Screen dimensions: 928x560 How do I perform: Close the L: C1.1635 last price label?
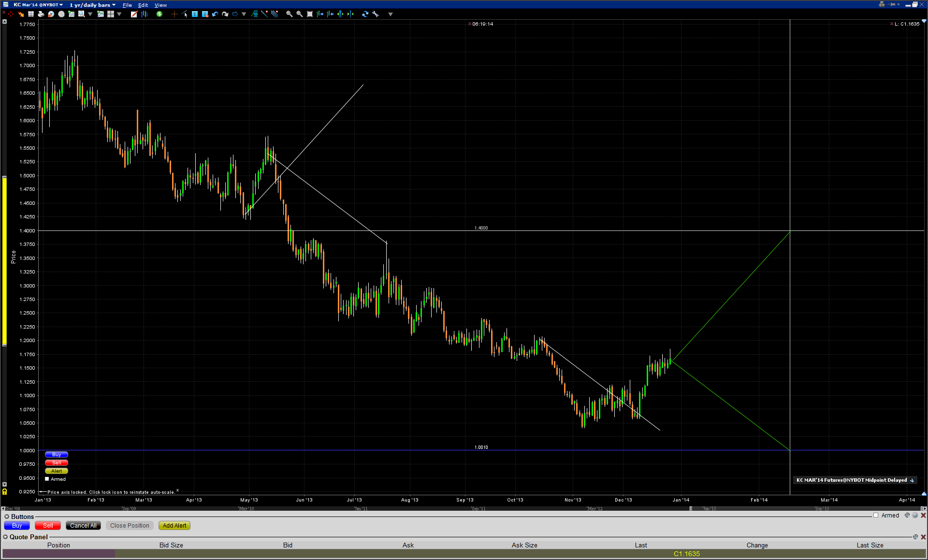tap(892, 24)
